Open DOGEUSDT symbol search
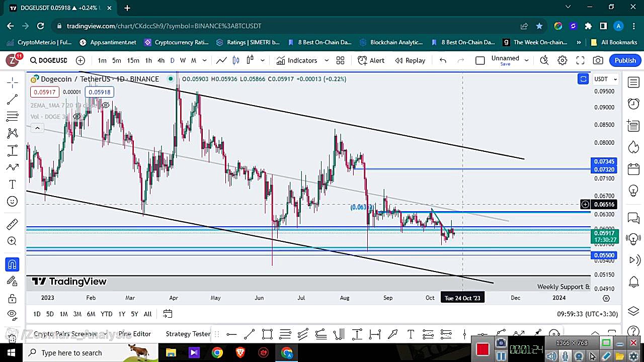The height and width of the screenshot is (362, 644). 48,60
